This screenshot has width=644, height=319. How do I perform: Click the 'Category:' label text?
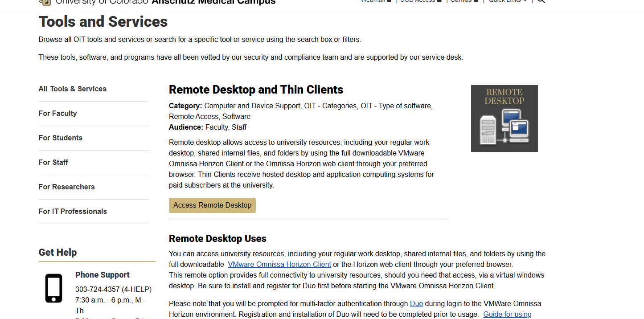pyautogui.click(x=185, y=106)
